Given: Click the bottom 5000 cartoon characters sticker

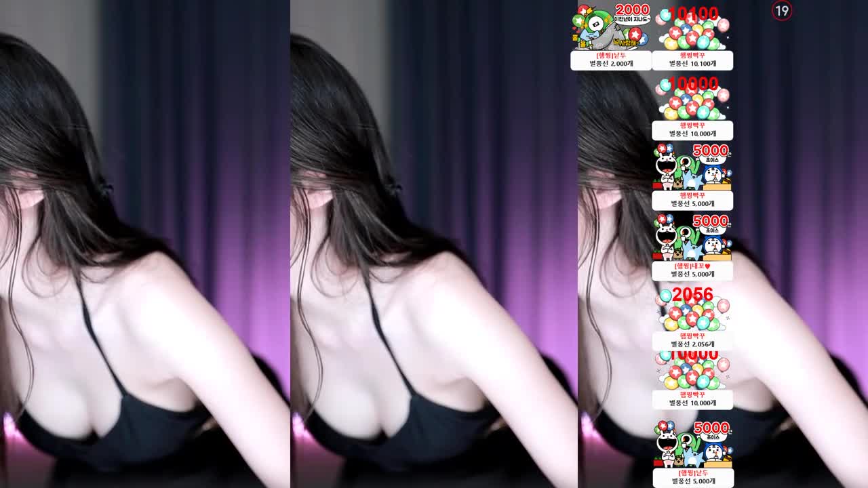Looking at the screenshot, I should click(692, 445).
